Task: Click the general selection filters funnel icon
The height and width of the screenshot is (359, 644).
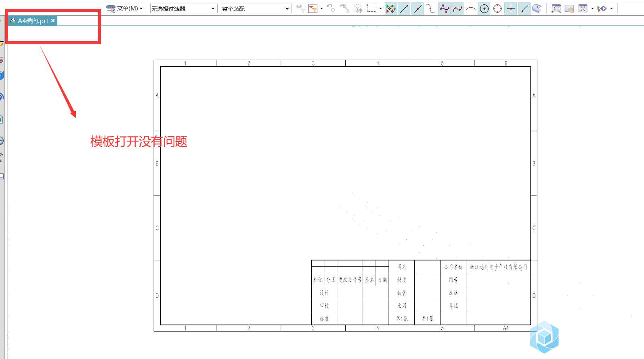Action: click(x=313, y=8)
